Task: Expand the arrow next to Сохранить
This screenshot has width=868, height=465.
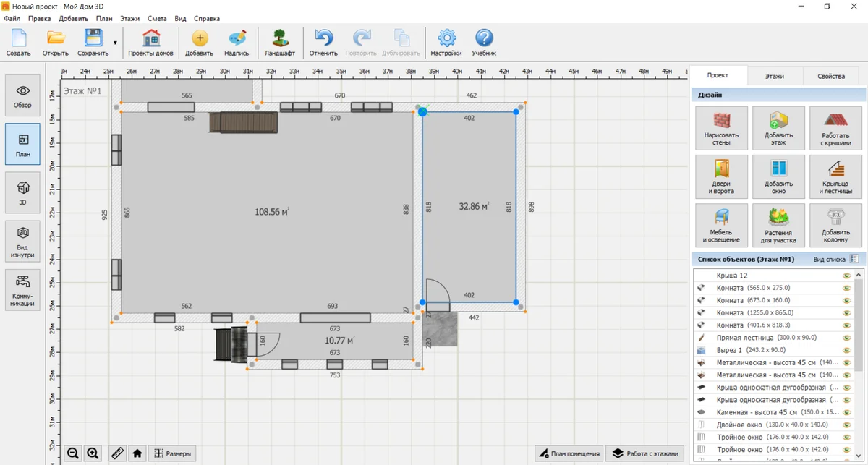Action: (x=115, y=43)
